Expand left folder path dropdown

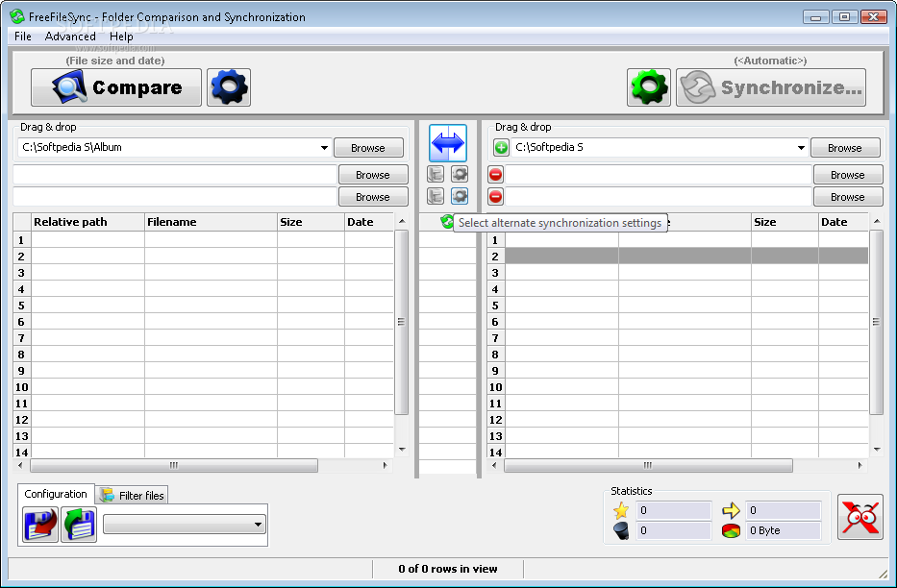(324, 147)
